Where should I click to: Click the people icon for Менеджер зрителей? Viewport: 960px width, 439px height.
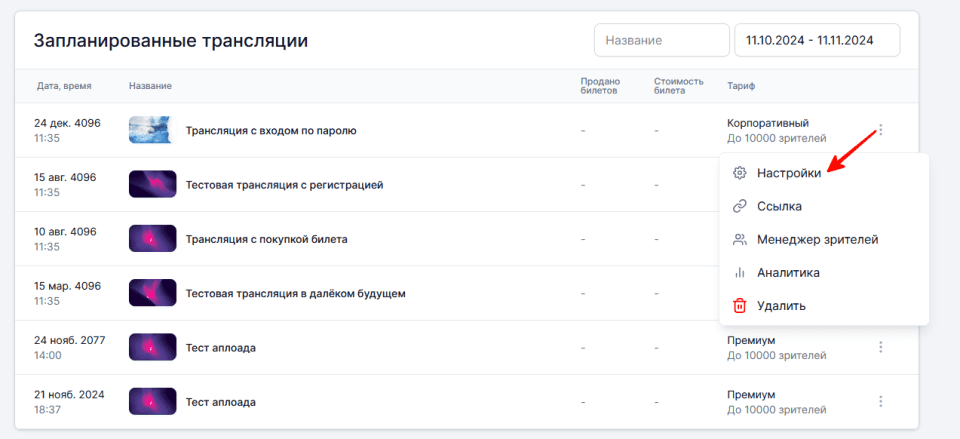(740, 239)
